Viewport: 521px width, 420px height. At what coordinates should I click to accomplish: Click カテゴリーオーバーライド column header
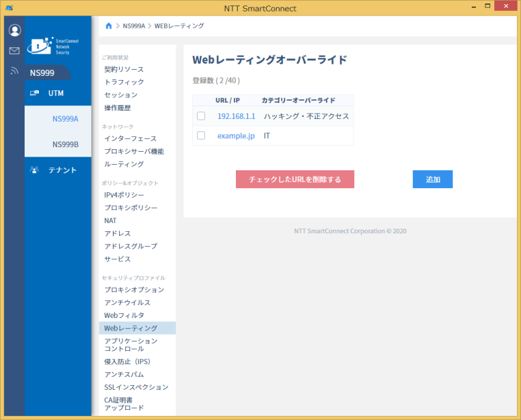point(298,100)
